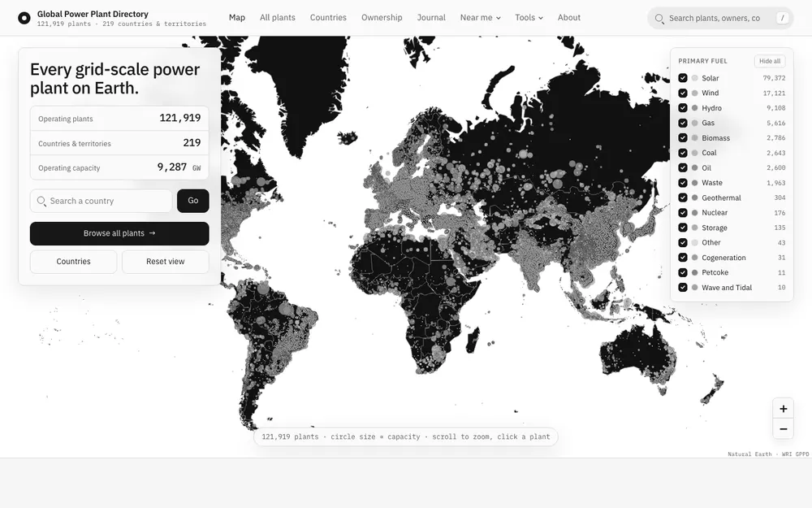Viewport: 812px width, 508px height.
Task: Toggle the Biomass fuel checkbox
Action: (x=683, y=138)
